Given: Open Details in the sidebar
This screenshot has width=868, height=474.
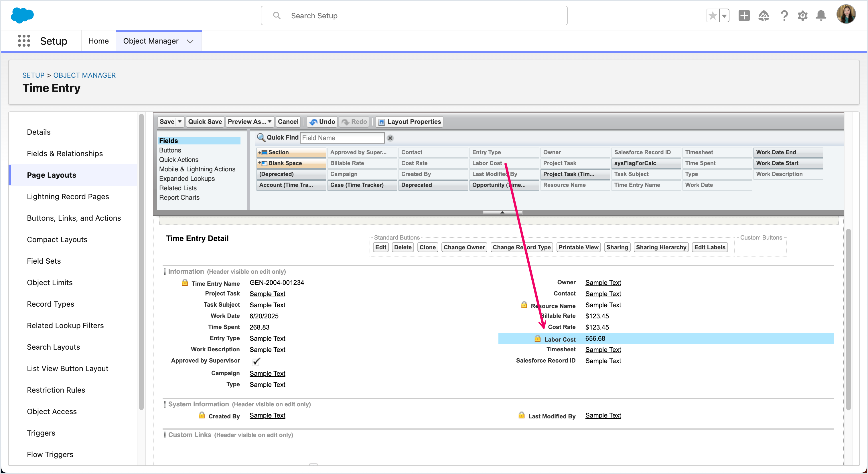Looking at the screenshot, I should click(39, 132).
